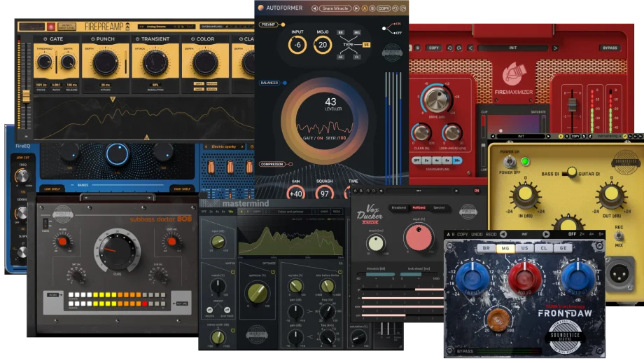Image resolution: width=644 pixels, height=363 pixels.
Task: Select MG model tab in FrontDAW
Action: (x=505, y=248)
